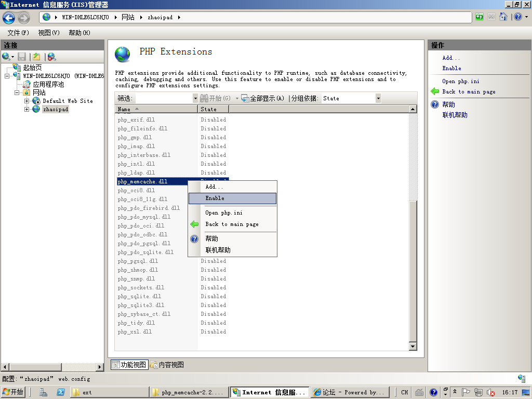
Task: Select php_pdo_mysql.dll in the list
Action: click(x=144, y=217)
